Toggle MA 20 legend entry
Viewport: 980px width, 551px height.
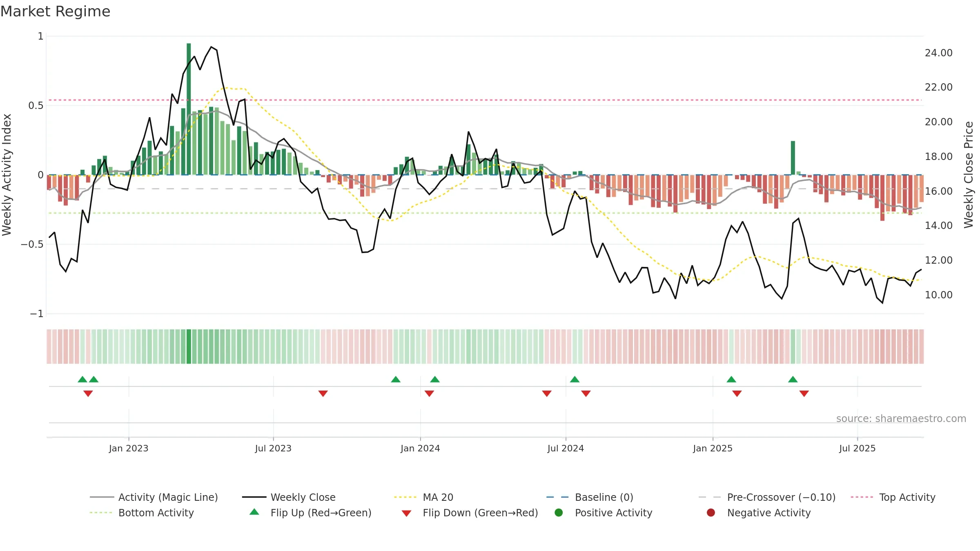click(x=423, y=497)
